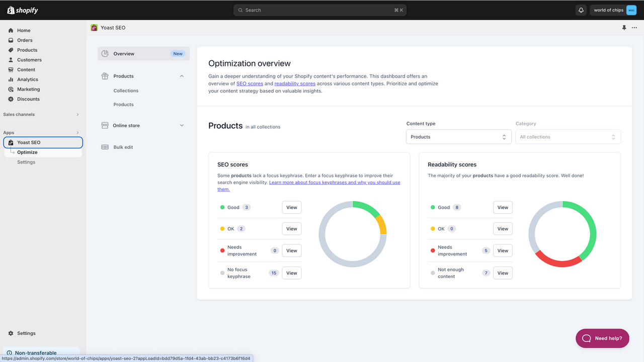644x362 pixels.
Task: Go to Products sub-item in Yoast menu
Action: (x=123, y=105)
